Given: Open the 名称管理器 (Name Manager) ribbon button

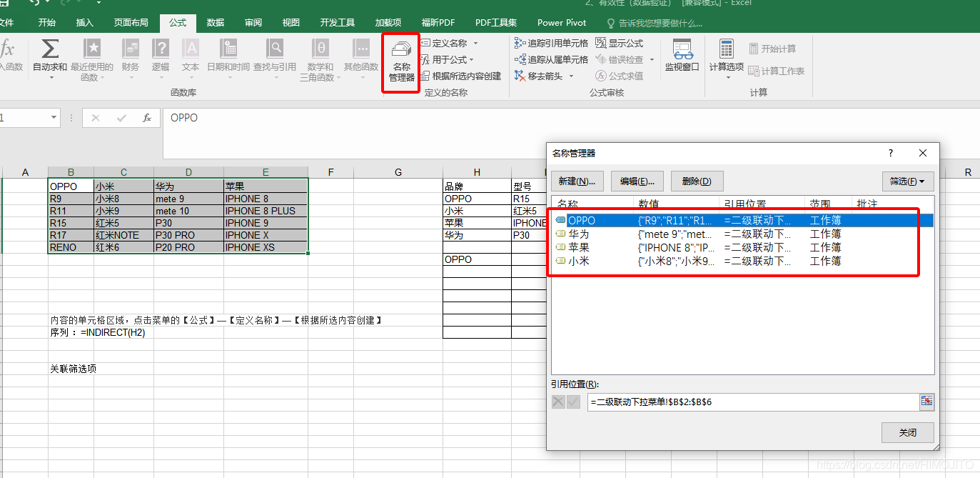Looking at the screenshot, I should click(402, 62).
